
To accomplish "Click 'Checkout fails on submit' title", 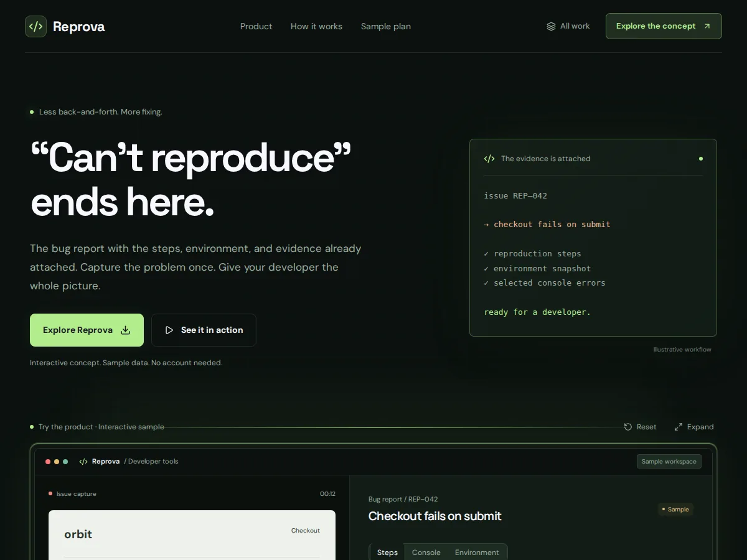I will pyautogui.click(x=435, y=516).
